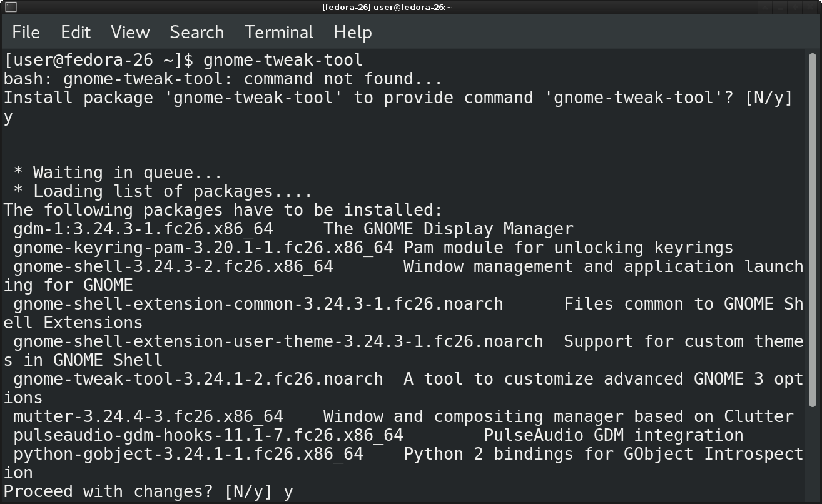Click package 'gdm-1:3.24.3-1.fc26.x86_64'
This screenshot has width=822, height=504.
click(143, 229)
